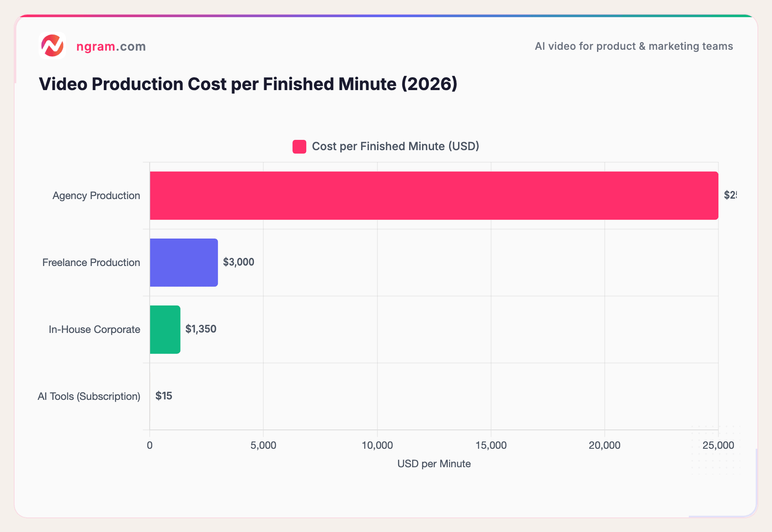This screenshot has width=772, height=532.
Task: Click the $3,000 data label
Action: (x=238, y=262)
